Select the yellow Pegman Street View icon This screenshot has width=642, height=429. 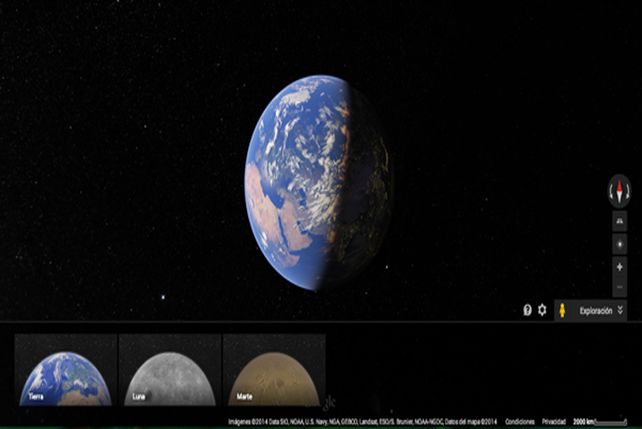tap(562, 310)
